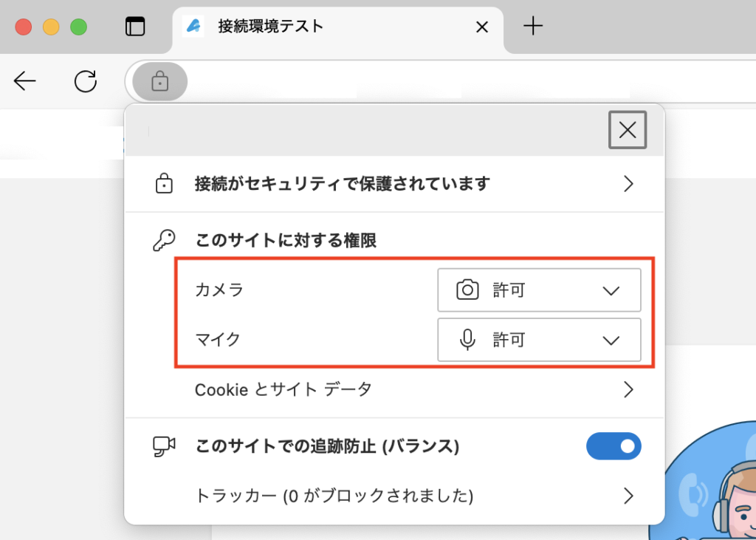The image size is (756, 540).
Task: Open Cookie とサイト データ settings
Action: tap(628, 389)
